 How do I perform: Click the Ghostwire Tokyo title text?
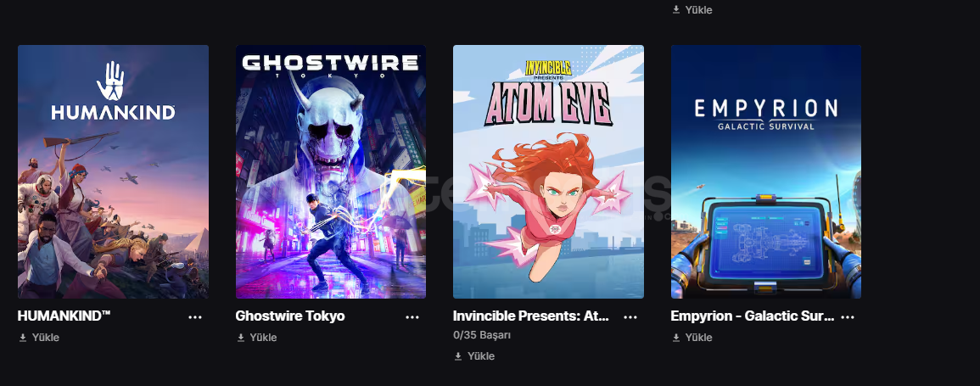pyautogui.click(x=290, y=316)
